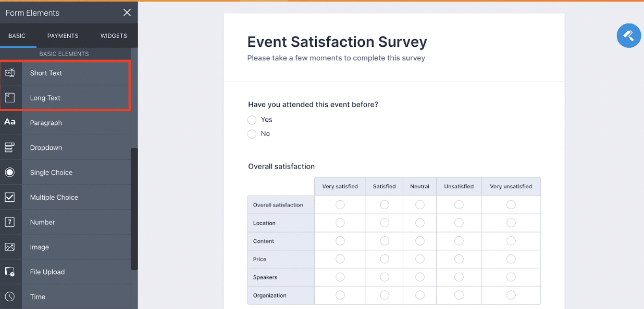Click the Short Text element icon
644x309 pixels.
point(10,73)
